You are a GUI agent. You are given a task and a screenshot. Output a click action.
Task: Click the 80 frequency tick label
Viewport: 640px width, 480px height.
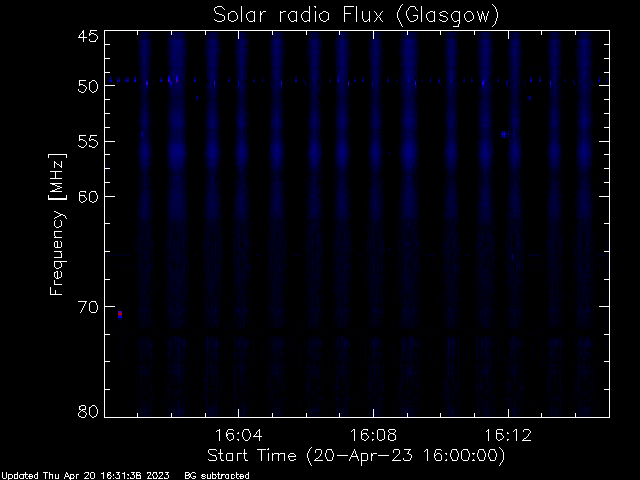[x=88, y=411]
